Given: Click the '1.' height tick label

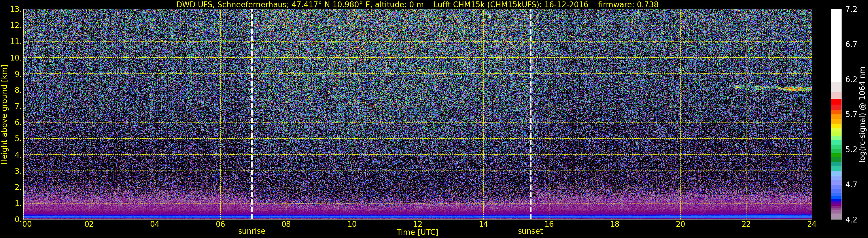Looking at the screenshot, I should (18, 203).
